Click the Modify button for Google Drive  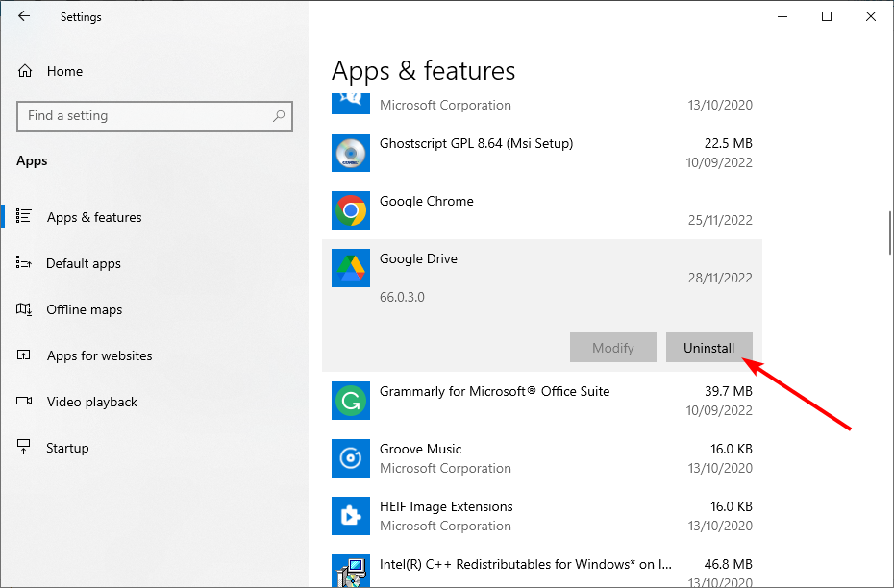pos(613,348)
